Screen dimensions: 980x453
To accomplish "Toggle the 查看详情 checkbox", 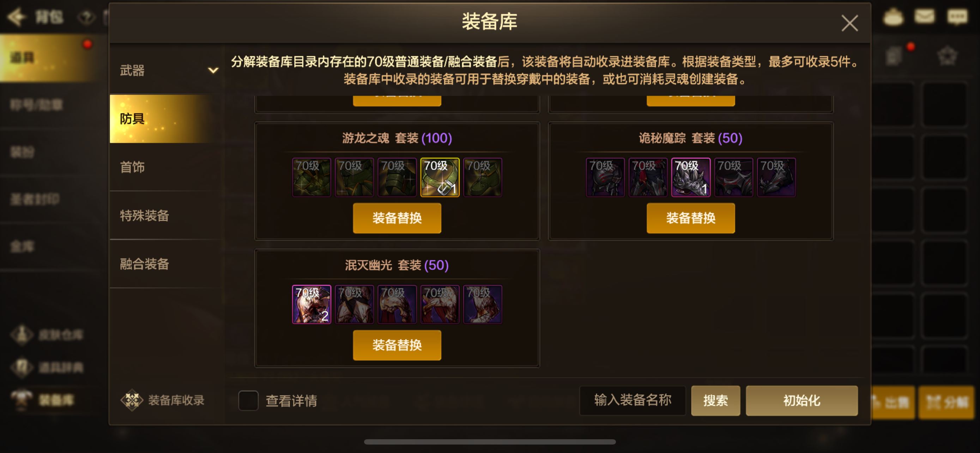I will (248, 400).
